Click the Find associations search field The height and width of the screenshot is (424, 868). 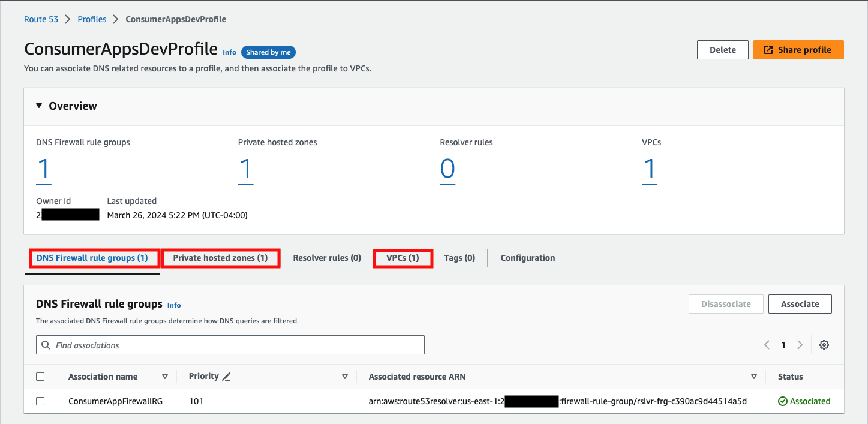[230, 345]
